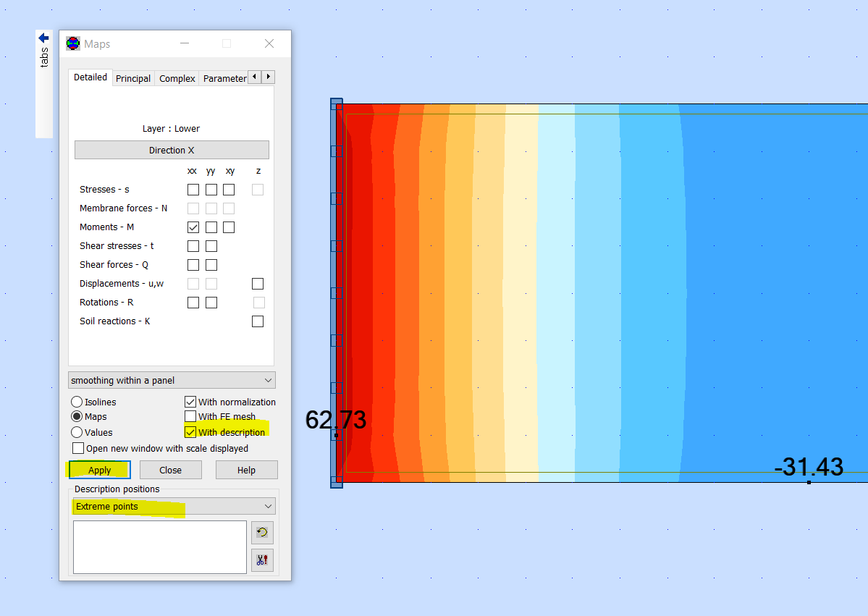Select the Isolines radio button
This screenshot has width=868, height=616.
pyautogui.click(x=77, y=402)
